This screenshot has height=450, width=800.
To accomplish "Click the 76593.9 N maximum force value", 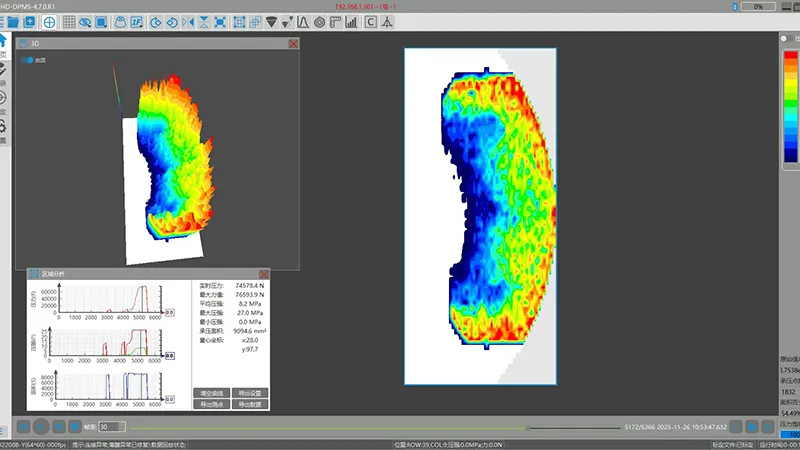I will [249, 295].
